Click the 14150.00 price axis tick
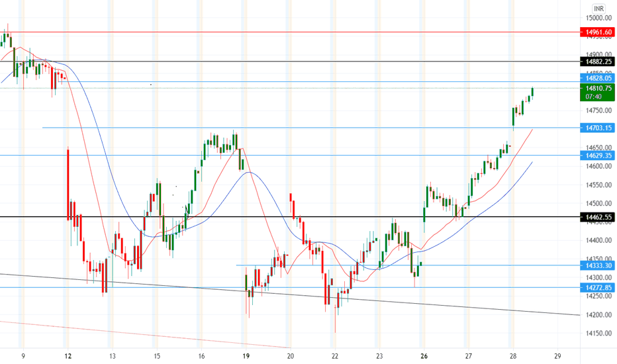 [x=598, y=334]
